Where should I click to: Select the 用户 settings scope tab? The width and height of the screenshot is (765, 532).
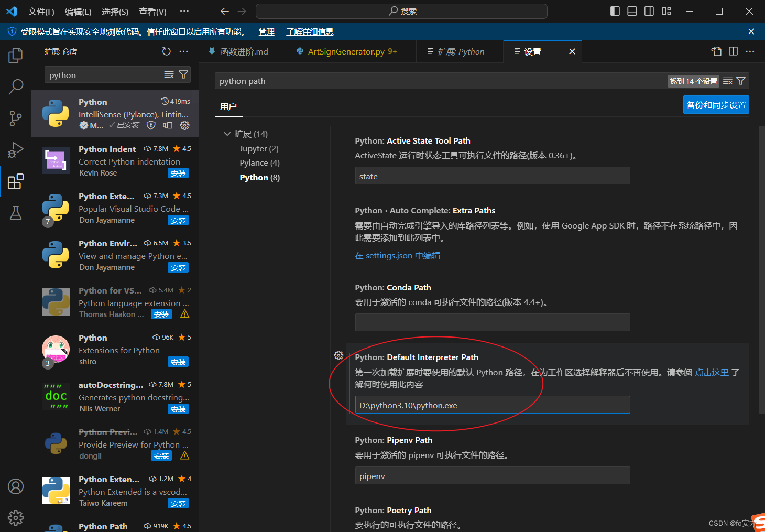(228, 106)
